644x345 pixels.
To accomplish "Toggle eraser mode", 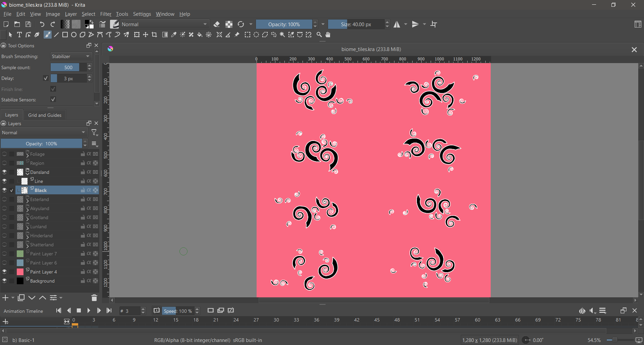I will (x=217, y=24).
